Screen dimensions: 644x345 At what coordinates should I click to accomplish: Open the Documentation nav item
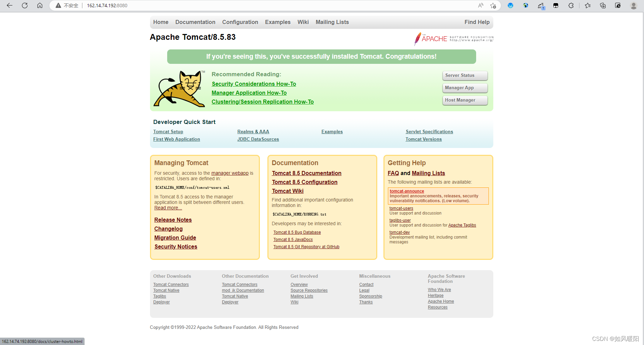(x=195, y=22)
